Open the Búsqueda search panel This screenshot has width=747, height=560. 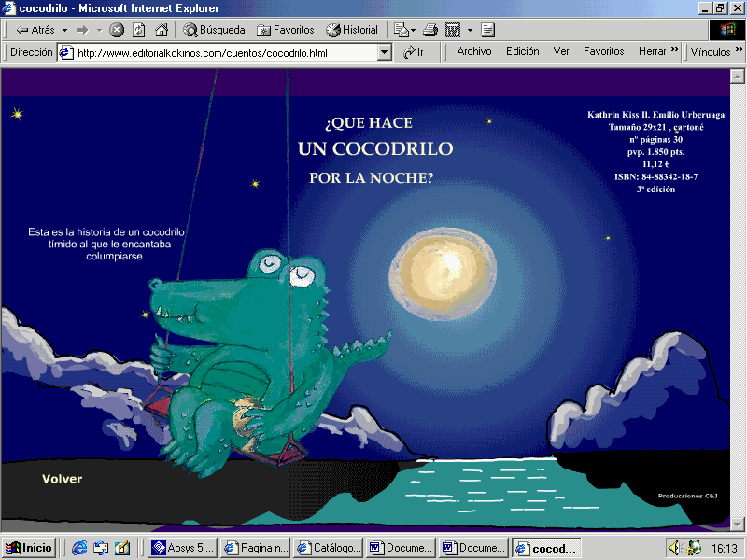pos(214,30)
